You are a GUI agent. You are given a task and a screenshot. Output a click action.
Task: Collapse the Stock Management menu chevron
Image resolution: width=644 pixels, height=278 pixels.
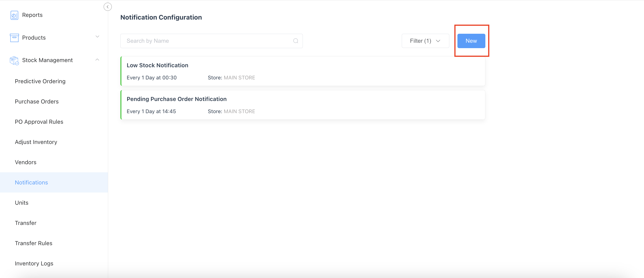click(x=97, y=60)
